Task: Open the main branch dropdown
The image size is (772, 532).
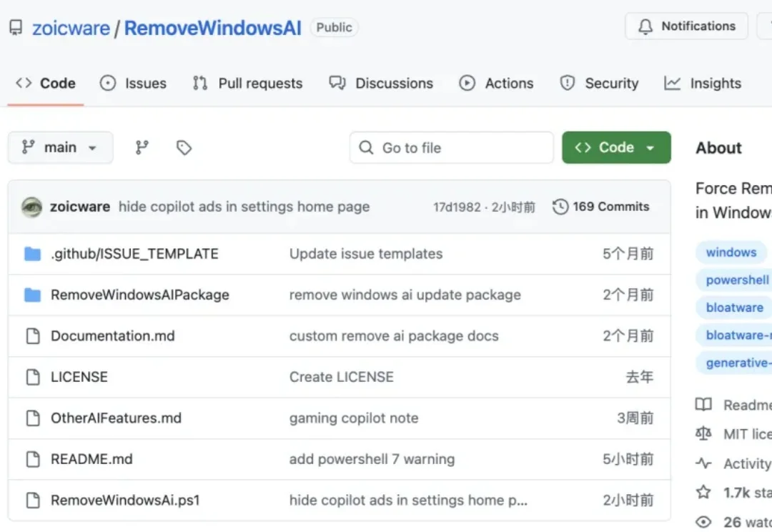Action: (60, 147)
